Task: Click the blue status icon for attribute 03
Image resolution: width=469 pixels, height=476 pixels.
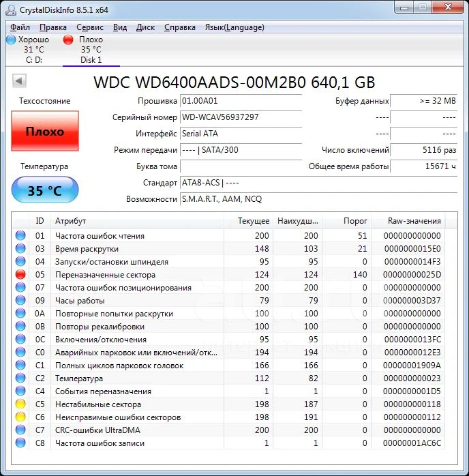Action: click(20, 249)
